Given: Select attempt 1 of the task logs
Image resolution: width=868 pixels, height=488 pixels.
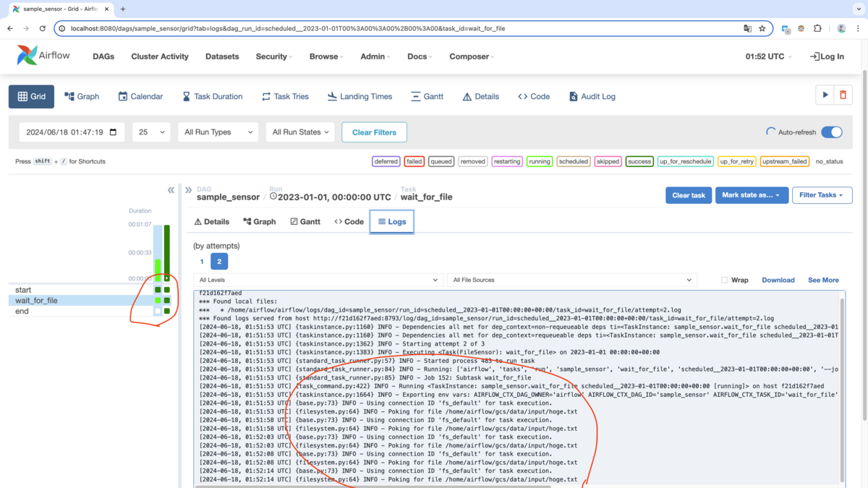Looking at the screenshot, I should pos(203,261).
